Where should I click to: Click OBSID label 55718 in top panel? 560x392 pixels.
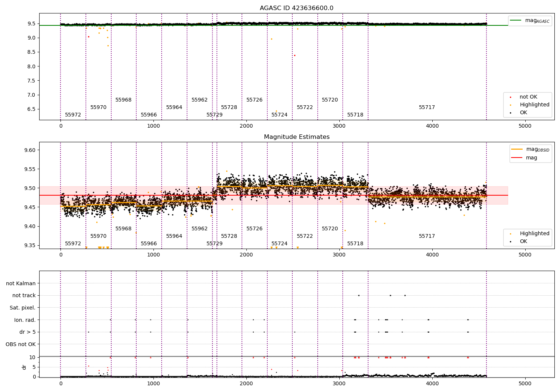355,115
